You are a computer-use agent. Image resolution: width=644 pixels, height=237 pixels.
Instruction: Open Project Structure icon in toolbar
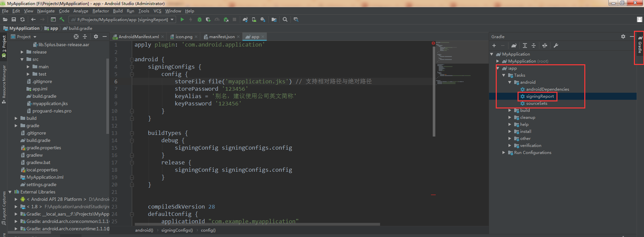click(x=274, y=19)
